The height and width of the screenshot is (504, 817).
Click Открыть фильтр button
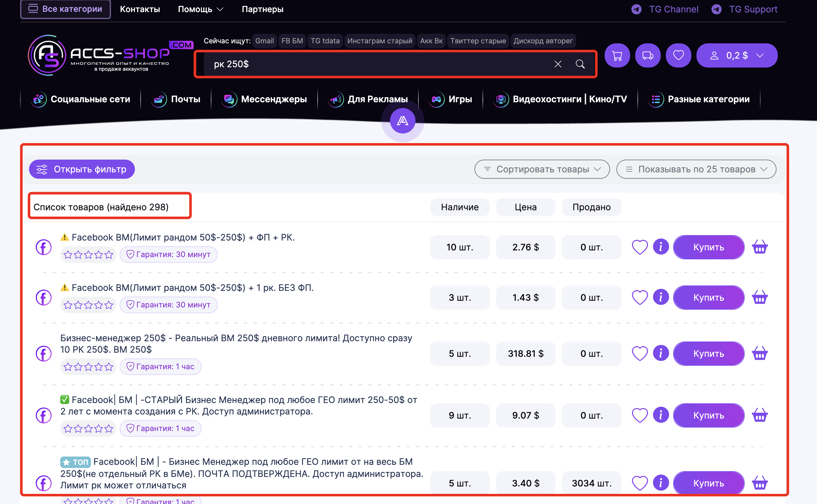[82, 169]
